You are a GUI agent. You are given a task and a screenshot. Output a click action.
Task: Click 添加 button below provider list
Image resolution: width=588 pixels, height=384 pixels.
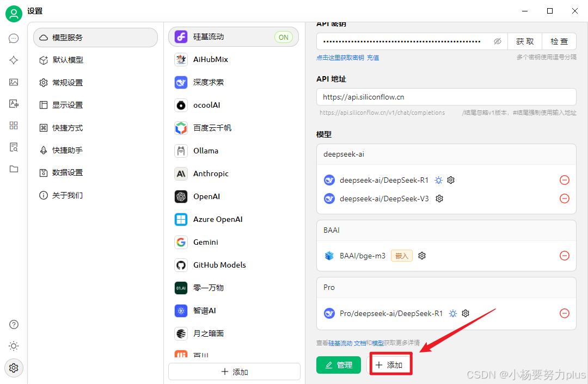tap(234, 372)
